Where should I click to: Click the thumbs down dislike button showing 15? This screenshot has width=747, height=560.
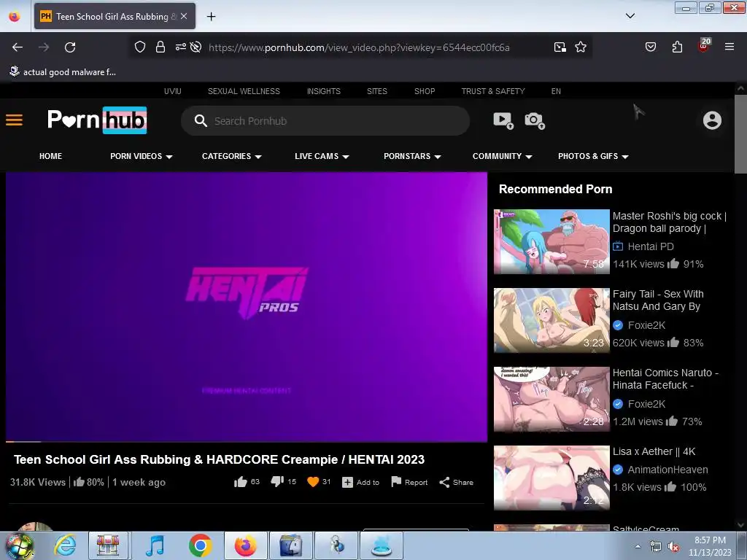[284, 482]
